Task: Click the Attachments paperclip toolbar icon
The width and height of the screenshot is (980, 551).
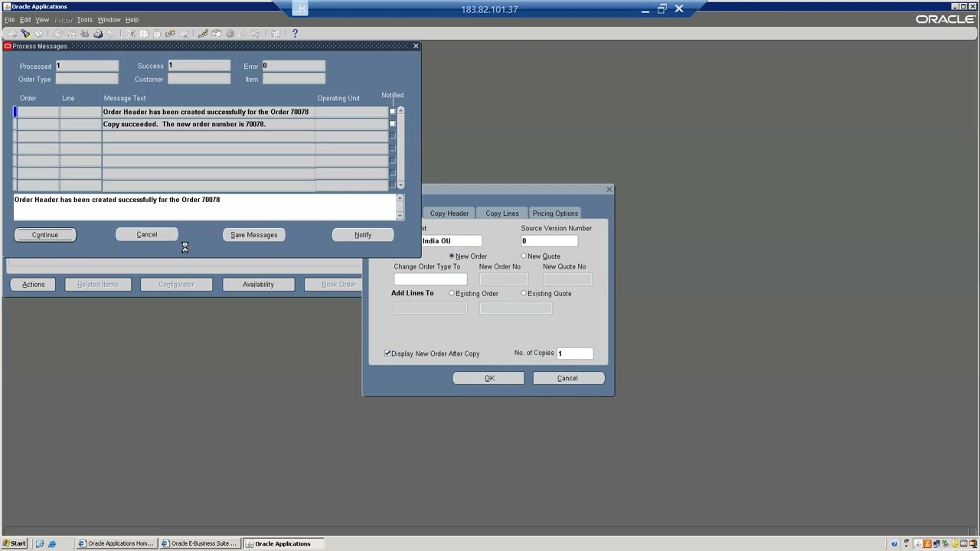Action: click(x=243, y=34)
